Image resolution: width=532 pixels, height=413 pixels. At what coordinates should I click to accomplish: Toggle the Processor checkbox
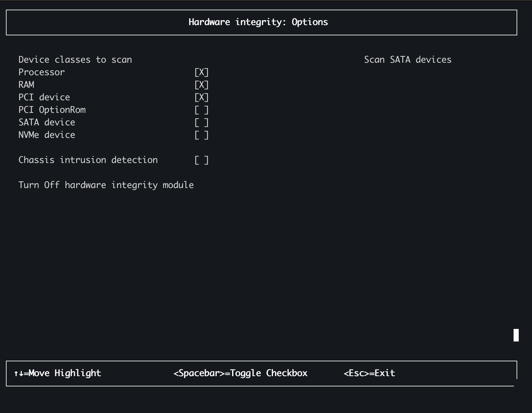click(202, 72)
